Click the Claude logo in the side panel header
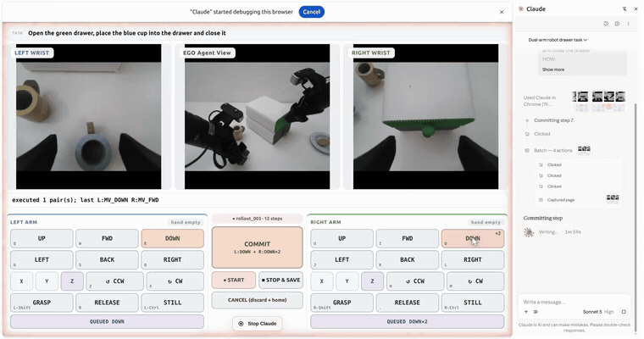 [x=521, y=8]
